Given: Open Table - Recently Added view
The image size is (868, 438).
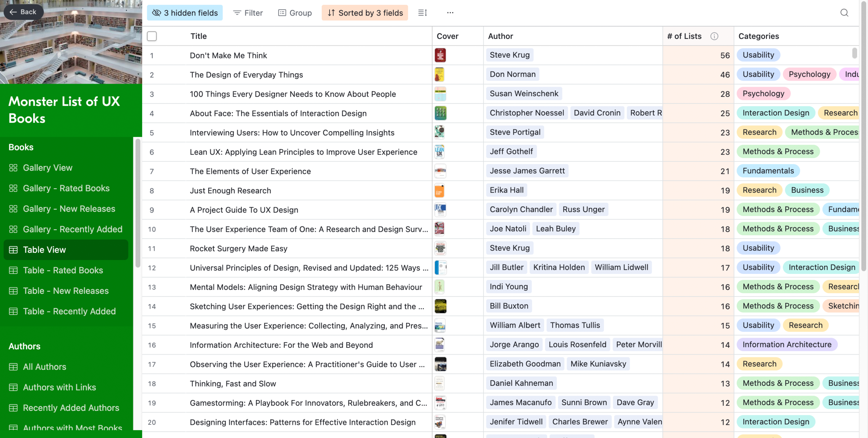Looking at the screenshot, I should pyautogui.click(x=66, y=311).
